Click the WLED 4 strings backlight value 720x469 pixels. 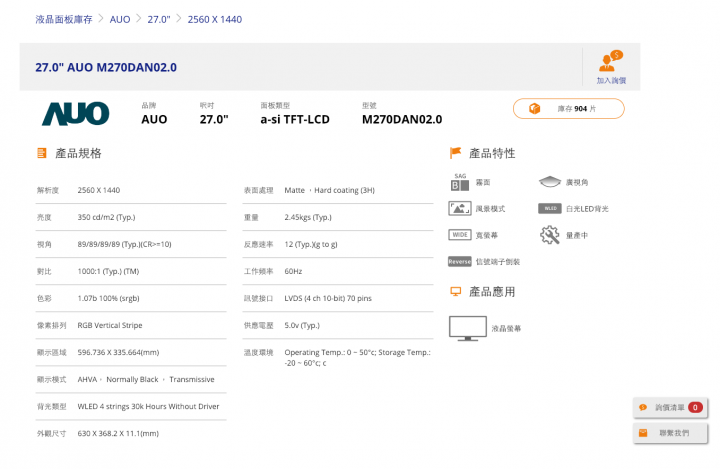tap(148, 407)
